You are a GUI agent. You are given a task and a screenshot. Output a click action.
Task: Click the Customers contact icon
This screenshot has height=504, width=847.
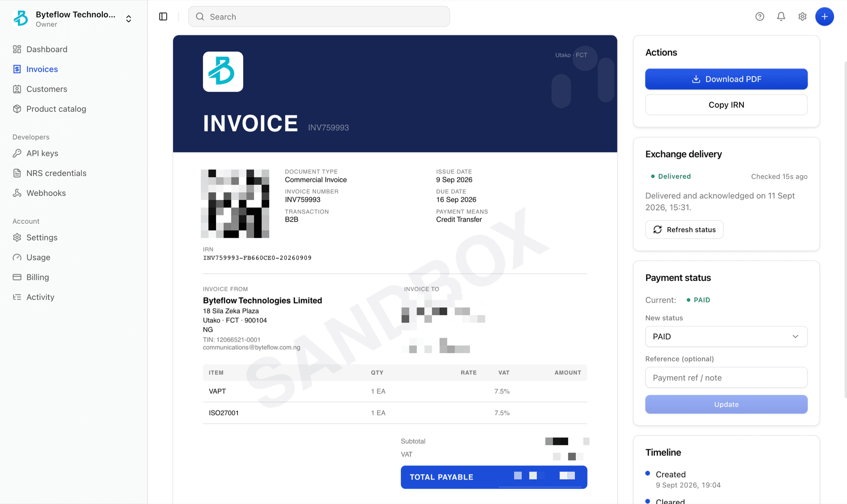click(17, 89)
